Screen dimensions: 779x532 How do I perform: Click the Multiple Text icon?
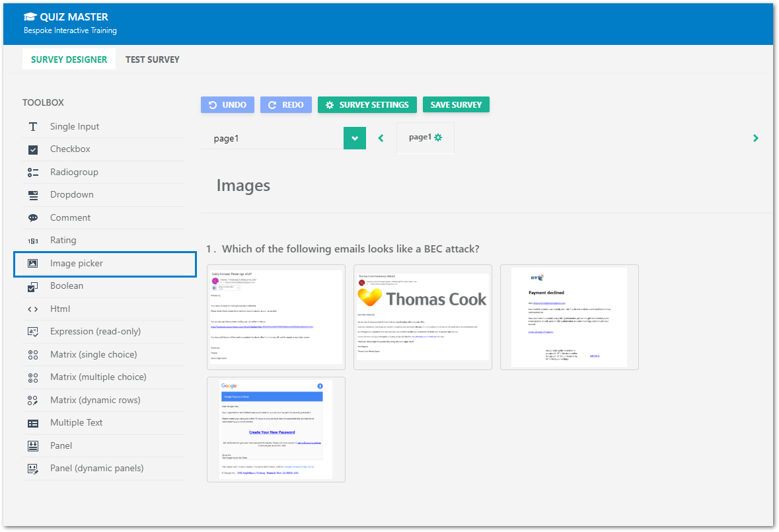click(33, 423)
